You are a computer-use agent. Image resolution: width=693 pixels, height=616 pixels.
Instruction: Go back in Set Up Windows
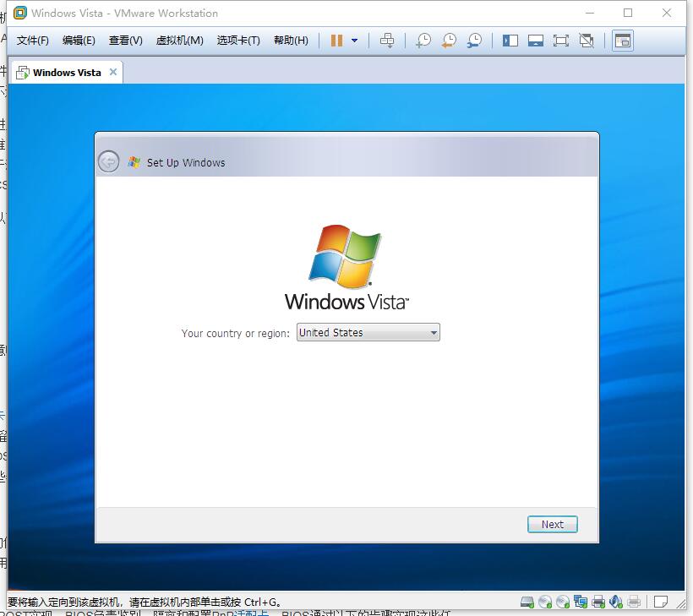[108, 161]
